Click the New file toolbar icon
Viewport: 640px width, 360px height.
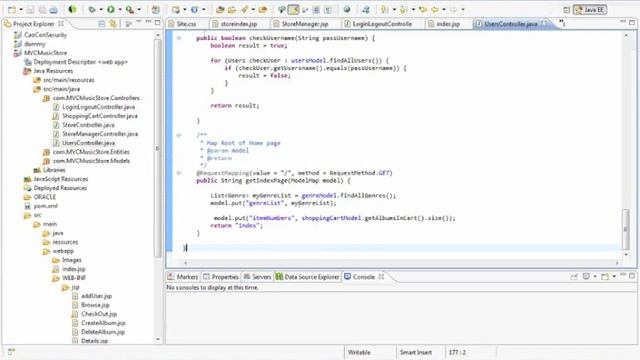click(x=12, y=9)
